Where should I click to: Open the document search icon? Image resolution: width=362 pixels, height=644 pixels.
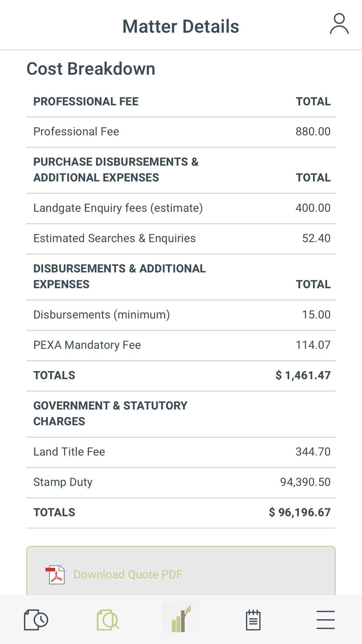tap(108, 620)
